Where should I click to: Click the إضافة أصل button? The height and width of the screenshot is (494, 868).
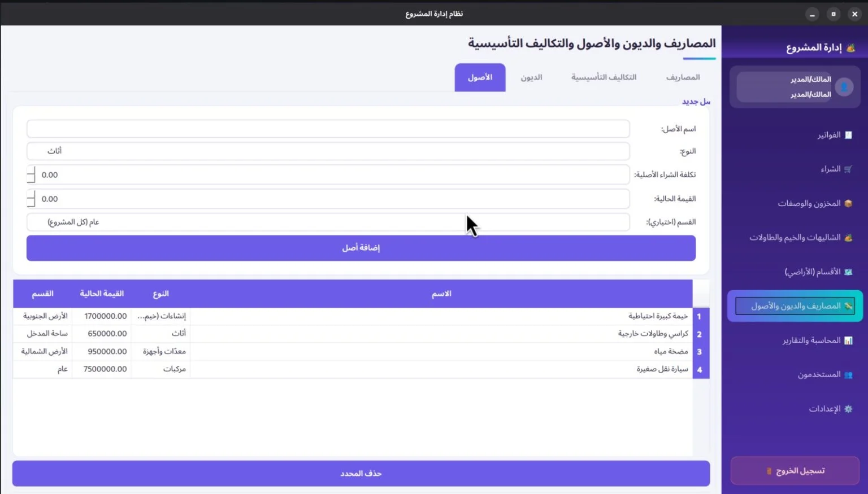click(x=361, y=248)
